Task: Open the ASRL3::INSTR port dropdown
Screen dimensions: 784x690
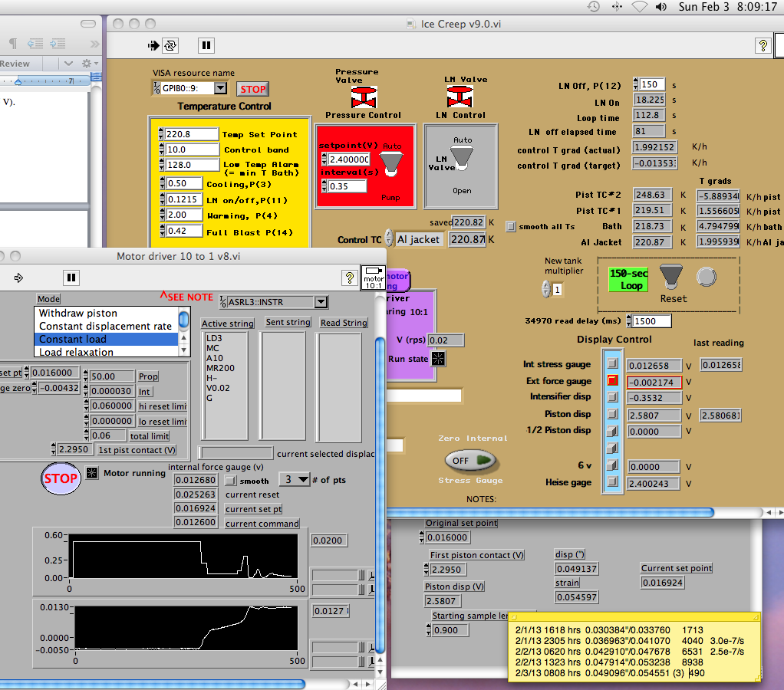Action: pyautogui.click(x=321, y=302)
